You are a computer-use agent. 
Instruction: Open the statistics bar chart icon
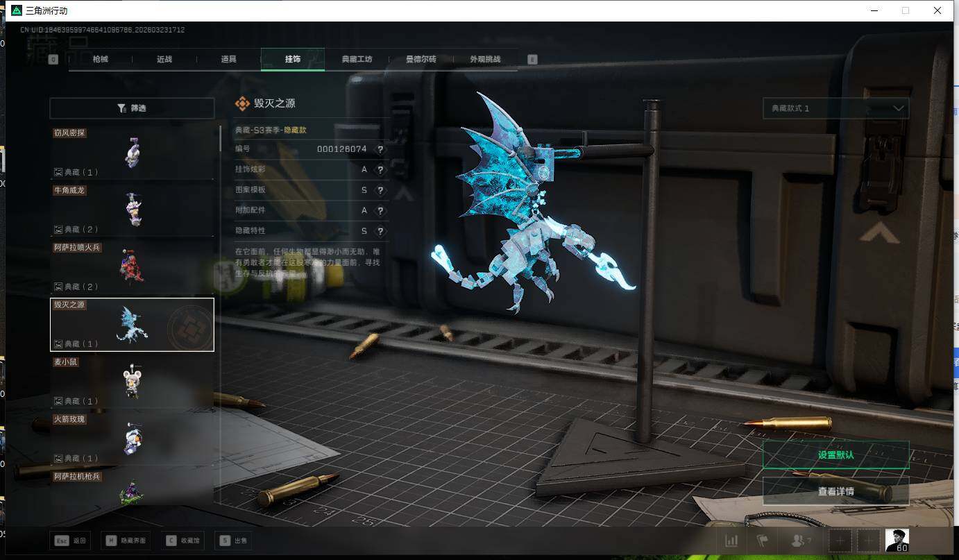coord(731,541)
